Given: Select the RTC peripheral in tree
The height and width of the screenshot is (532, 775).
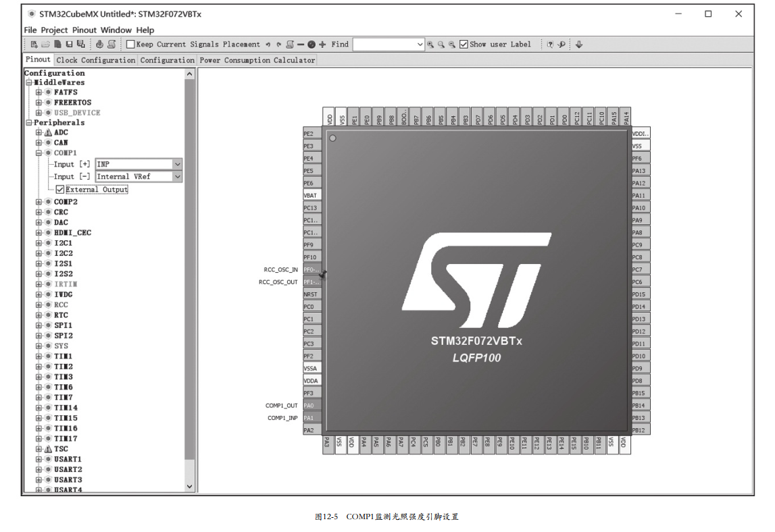Looking at the screenshot, I should point(61,315).
